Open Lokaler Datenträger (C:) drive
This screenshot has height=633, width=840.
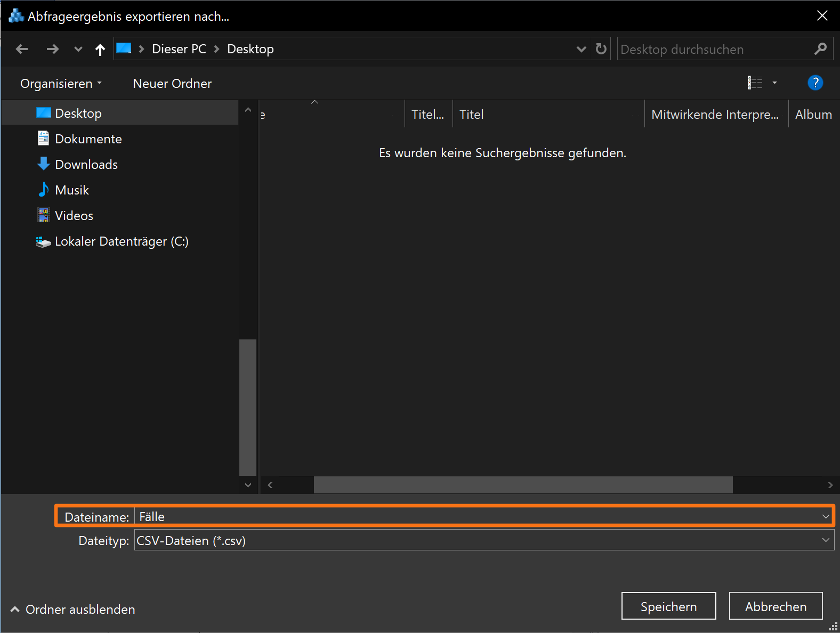[x=121, y=241]
